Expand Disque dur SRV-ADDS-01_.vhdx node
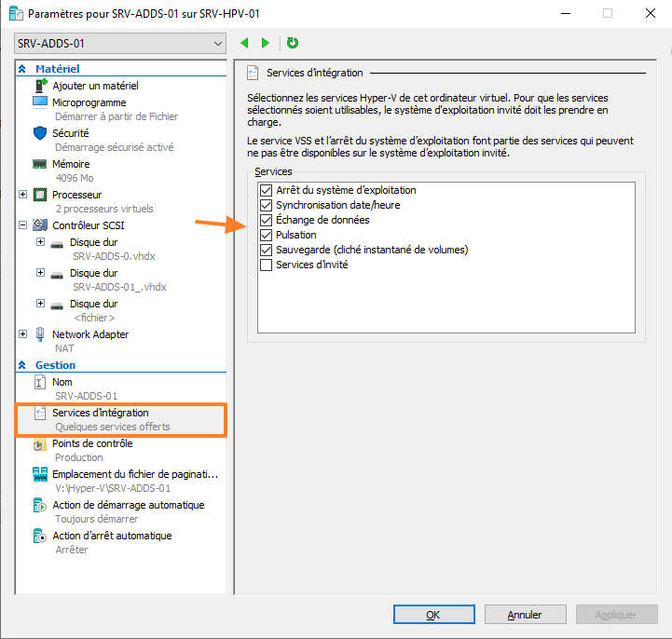This screenshot has height=639, width=672. coord(40,272)
